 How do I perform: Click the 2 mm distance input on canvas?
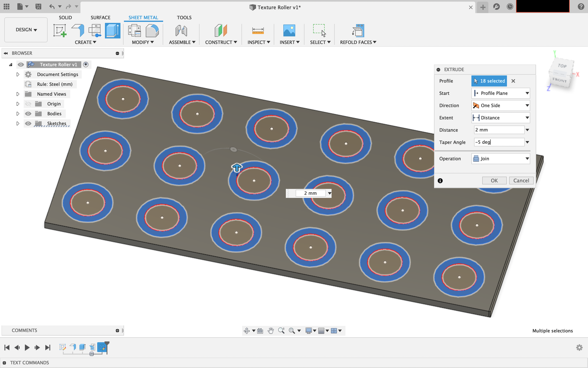[x=310, y=193]
